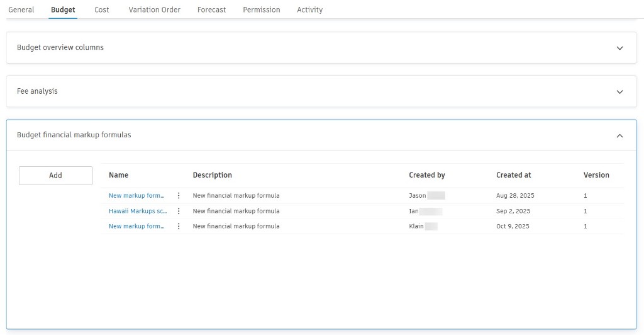Click the Fee analysis section title
This screenshot has width=644, height=335.
(37, 91)
